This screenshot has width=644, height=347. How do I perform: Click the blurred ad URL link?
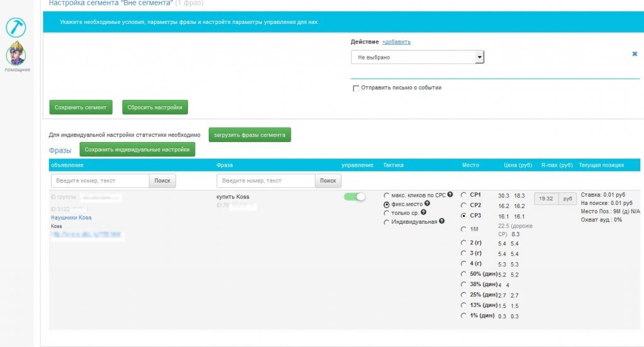(x=86, y=234)
